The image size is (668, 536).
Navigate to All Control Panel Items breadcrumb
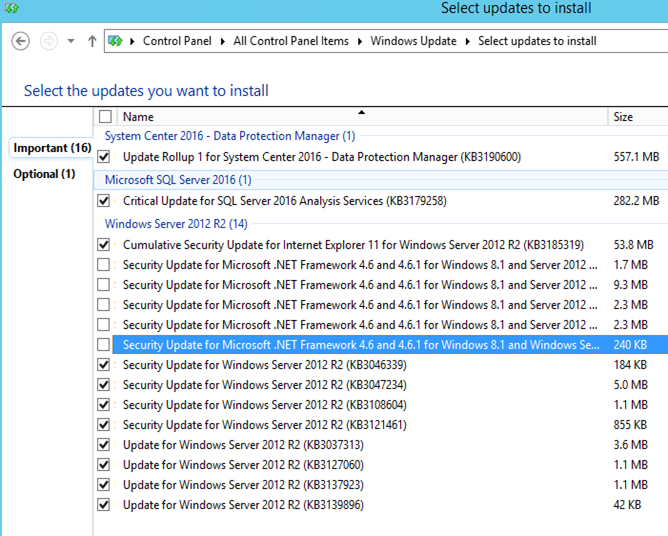pos(291,41)
